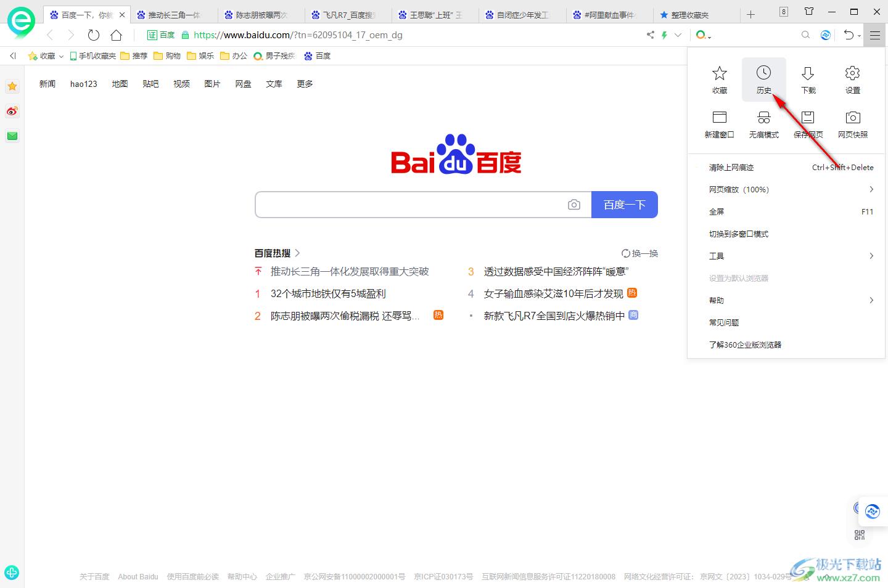Expand the address bar dropdown arrow
The width and height of the screenshot is (888, 588).
678,35
